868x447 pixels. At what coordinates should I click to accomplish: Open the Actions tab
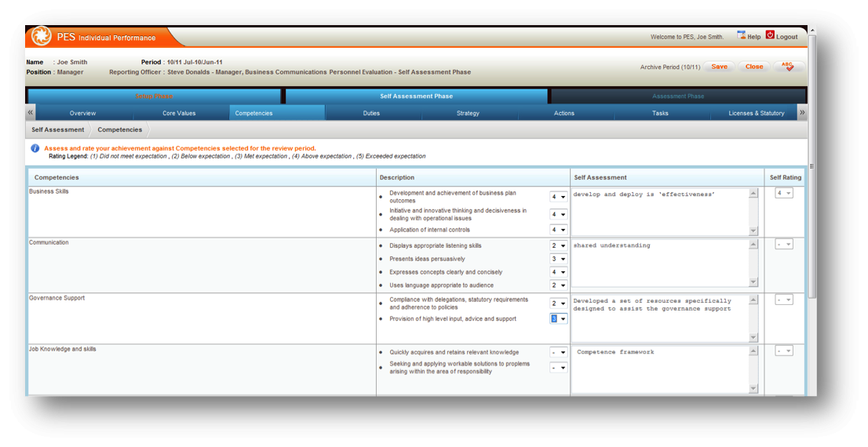coord(564,113)
